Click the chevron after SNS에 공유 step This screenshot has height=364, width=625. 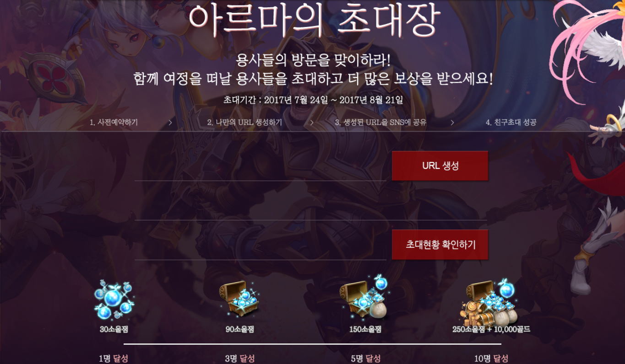point(452,123)
